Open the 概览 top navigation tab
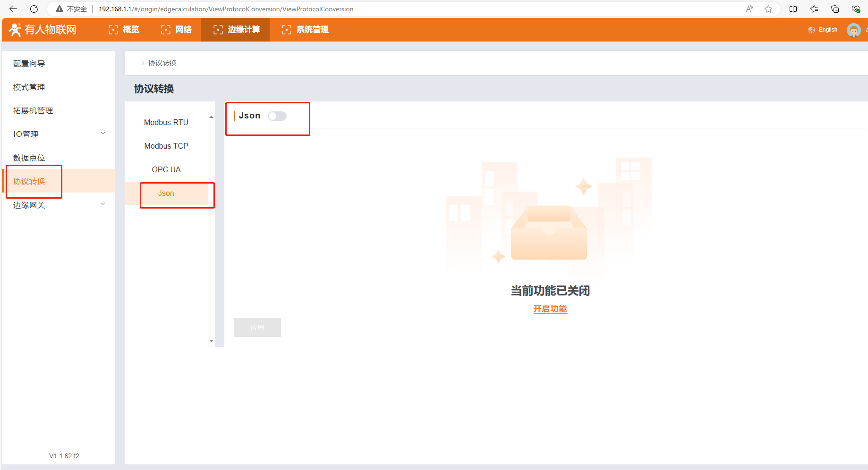 (x=124, y=30)
